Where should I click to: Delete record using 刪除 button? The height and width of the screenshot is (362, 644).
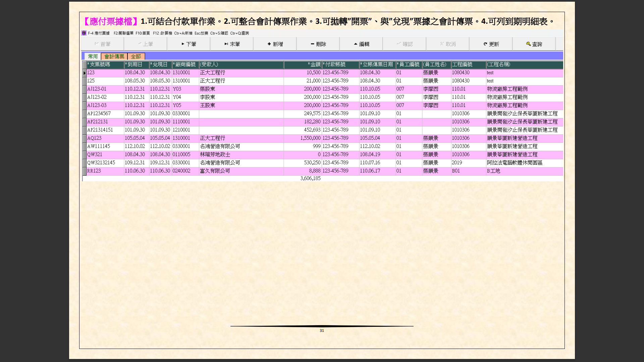pyautogui.click(x=318, y=44)
